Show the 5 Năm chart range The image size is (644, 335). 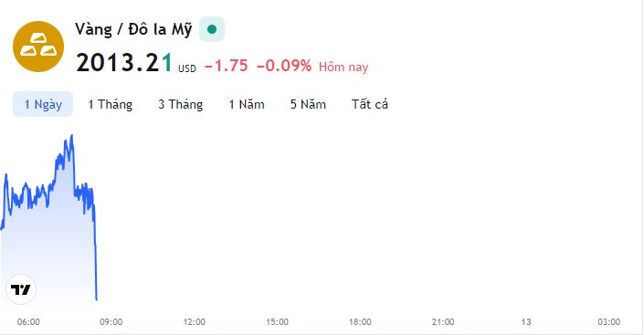tap(308, 104)
